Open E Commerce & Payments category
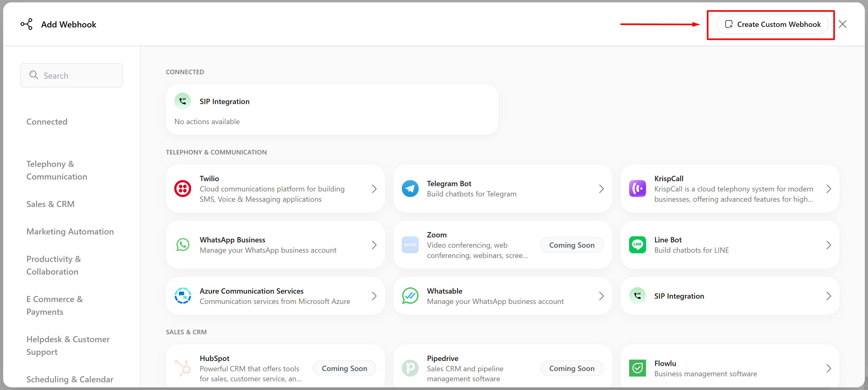Viewport: 868px width, 390px height. tap(54, 306)
